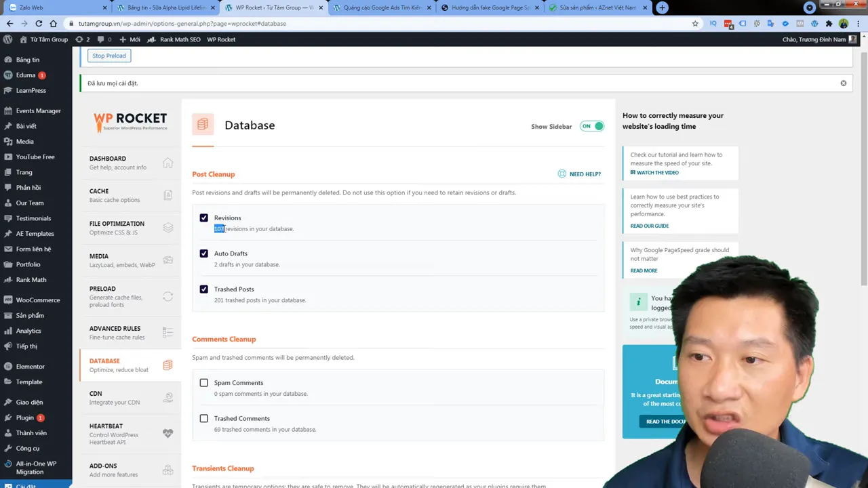This screenshot has width=868, height=488.
Task: Open Rank Math SEO admin bar menu
Action: point(174,39)
